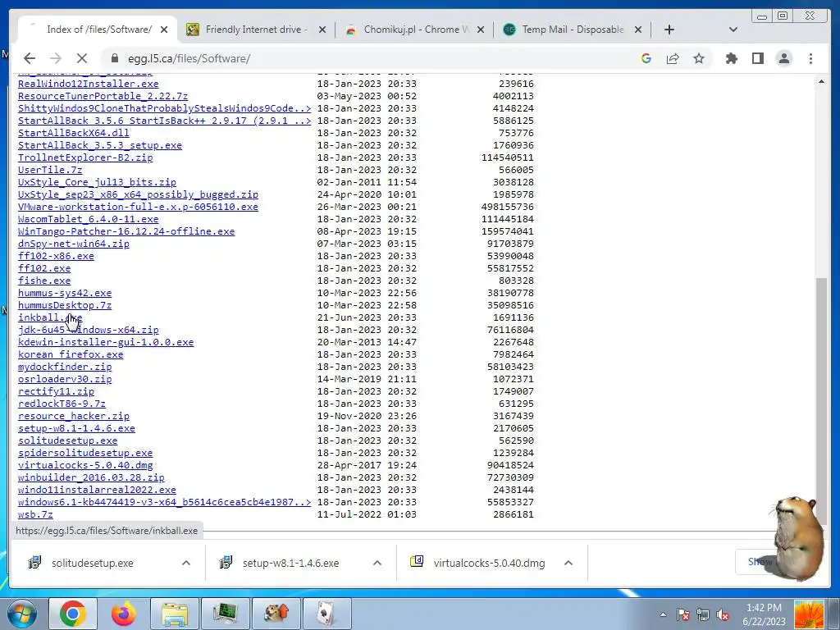Click the Action Center flag tray icon
This screenshot has width=840, height=630.
[x=683, y=614]
